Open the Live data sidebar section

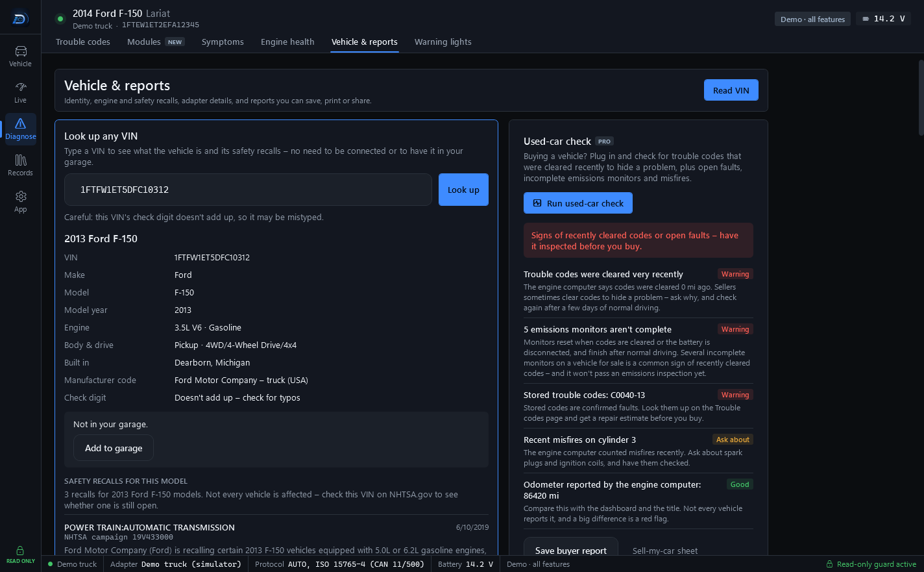coord(20,92)
